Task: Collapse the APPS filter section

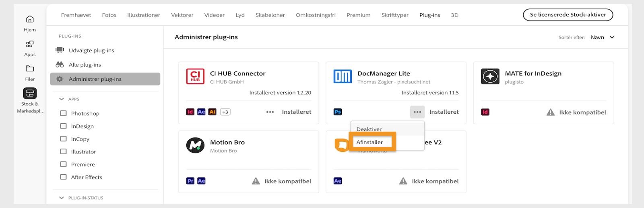Action: (x=62, y=99)
